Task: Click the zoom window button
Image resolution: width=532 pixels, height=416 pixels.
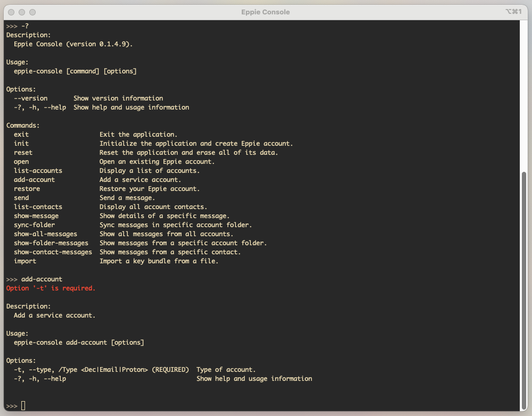Action: (x=32, y=12)
